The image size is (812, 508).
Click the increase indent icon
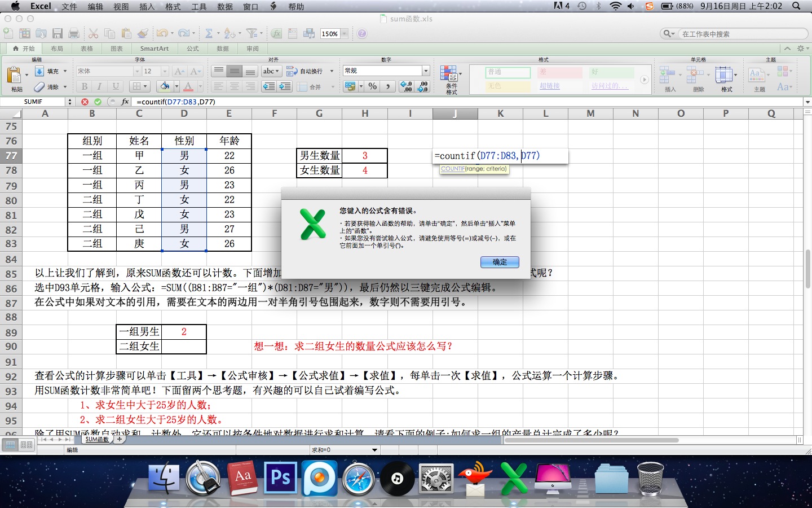(x=285, y=86)
